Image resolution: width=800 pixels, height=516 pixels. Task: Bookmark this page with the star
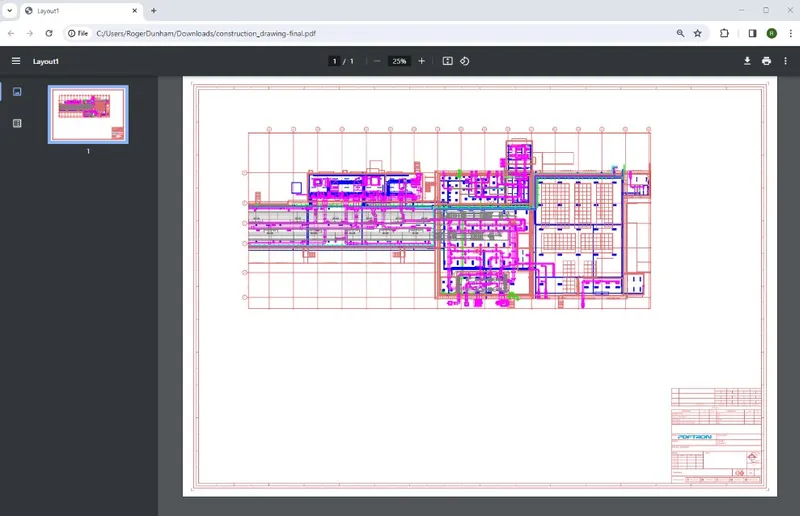pos(698,33)
